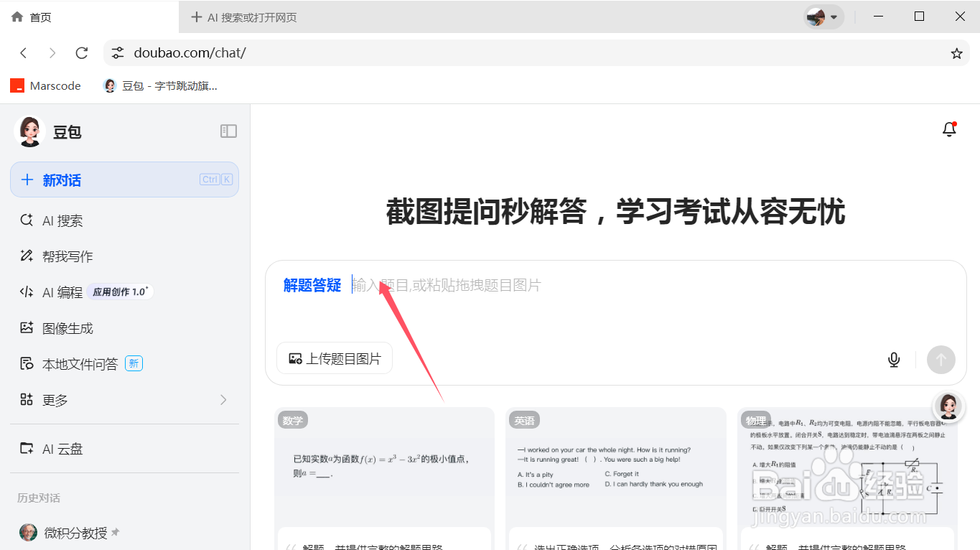Click the 历史对话 heading text
This screenshot has width=980, height=550.
tap(39, 498)
